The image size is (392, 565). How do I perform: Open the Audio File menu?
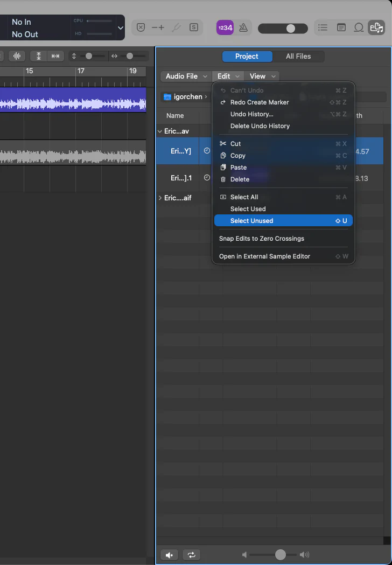[x=186, y=76]
